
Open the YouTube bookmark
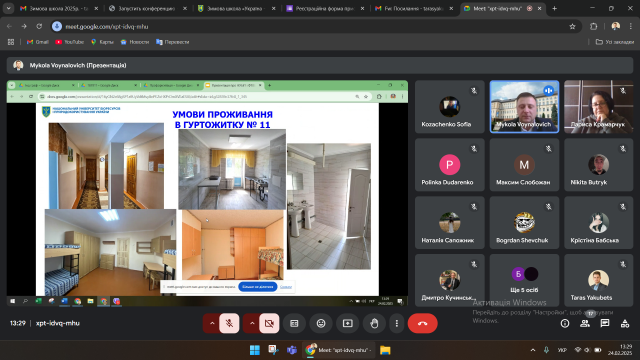[69, 42]
